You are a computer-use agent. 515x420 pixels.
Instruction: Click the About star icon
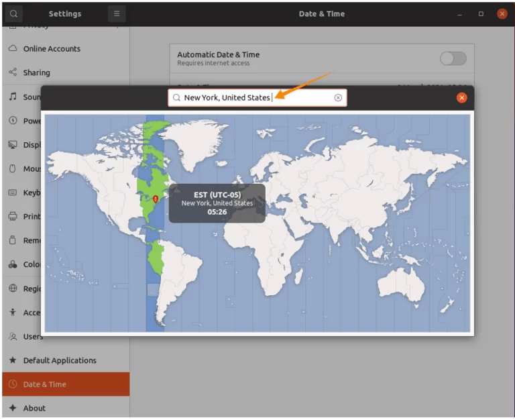point(13,408)
